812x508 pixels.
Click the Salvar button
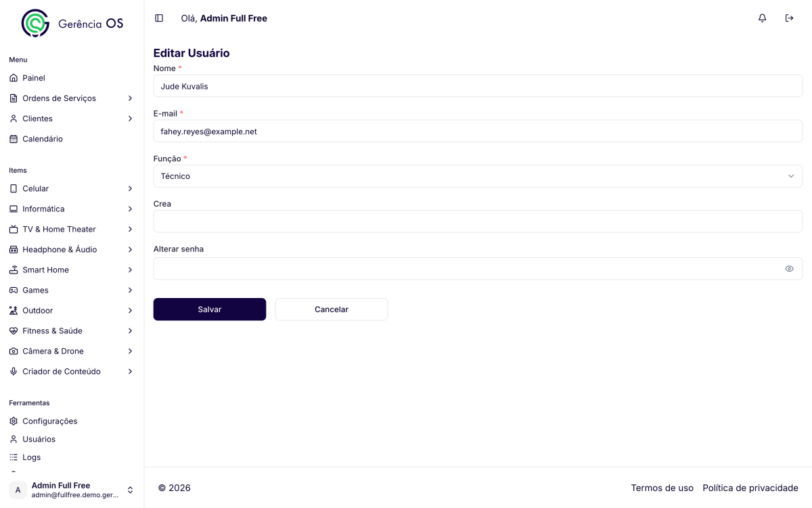click(210, 310)
